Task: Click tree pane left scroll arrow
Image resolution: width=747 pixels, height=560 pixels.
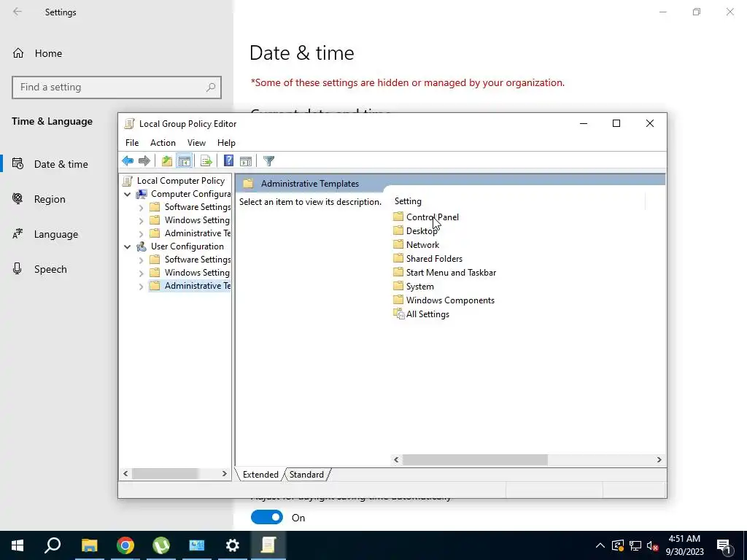Action: pos(125,474)
